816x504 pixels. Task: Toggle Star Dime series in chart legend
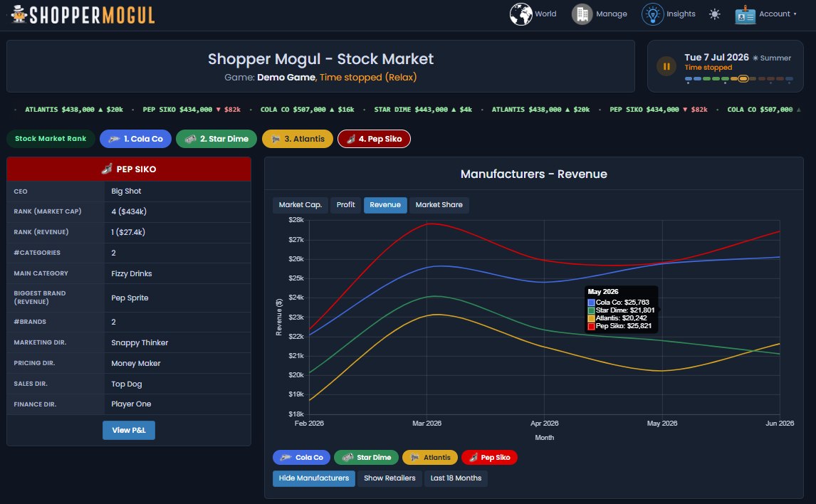click(x=367, y=457)
